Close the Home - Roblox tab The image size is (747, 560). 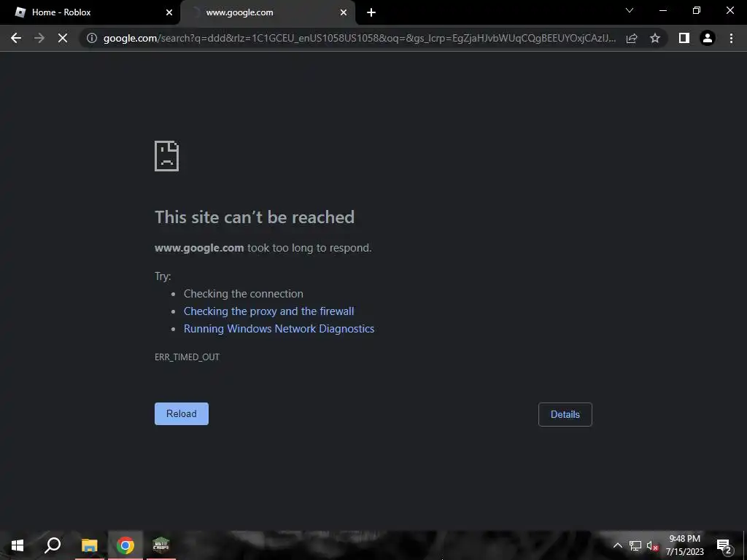coord(169,12)
